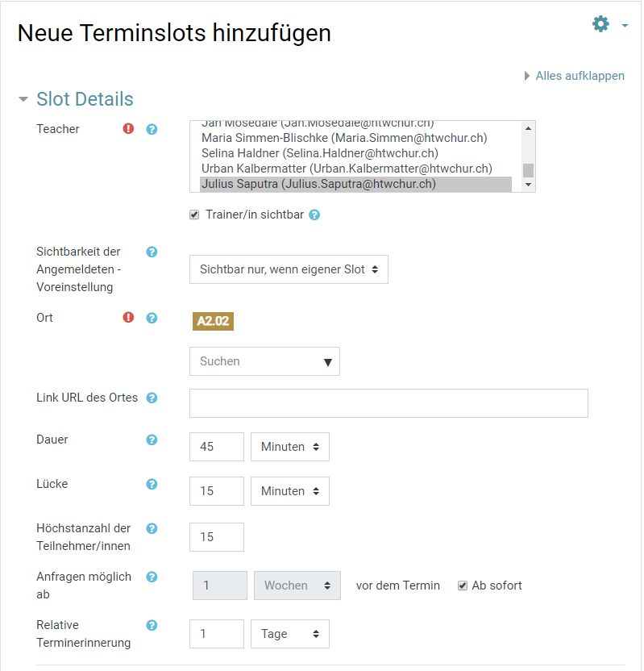The image size is (644, 671).
Task: Open help icon for Dauer
Action: click(152, 440)
